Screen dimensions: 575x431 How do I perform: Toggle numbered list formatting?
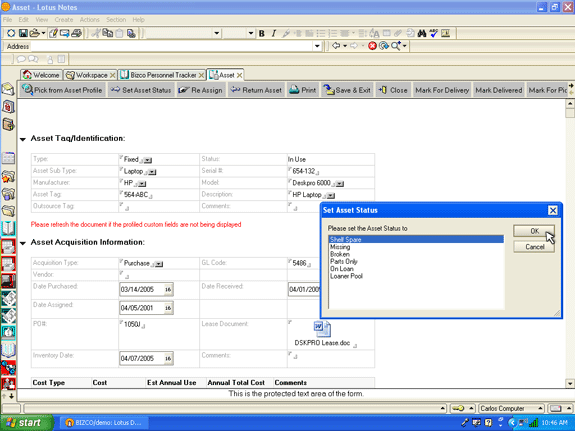[333, 33]
